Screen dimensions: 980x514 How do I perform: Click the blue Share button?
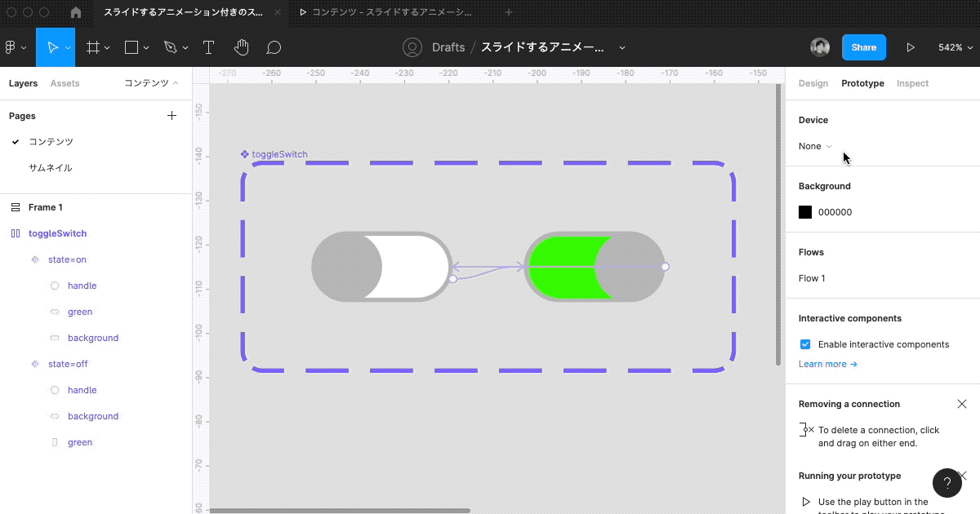click(x=864, y=47)
